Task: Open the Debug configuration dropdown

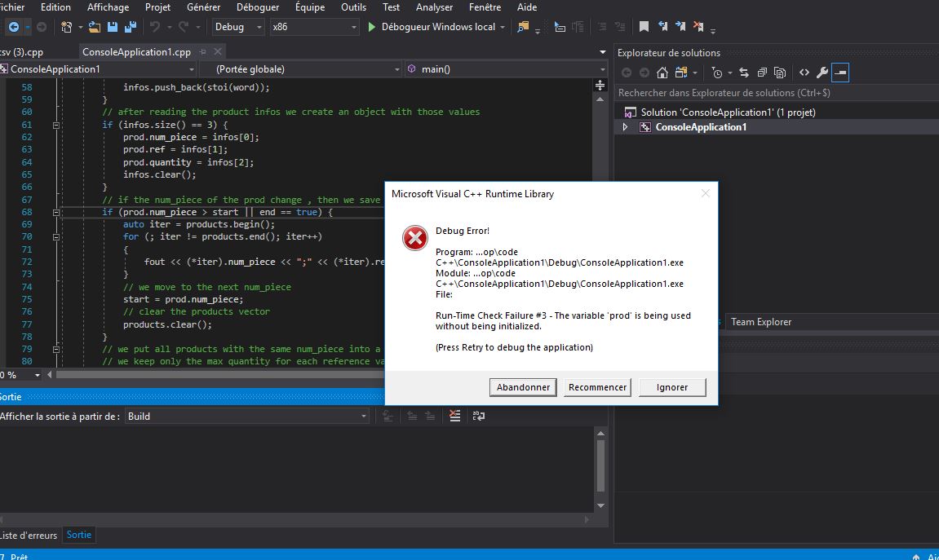Action: (238, 27)
